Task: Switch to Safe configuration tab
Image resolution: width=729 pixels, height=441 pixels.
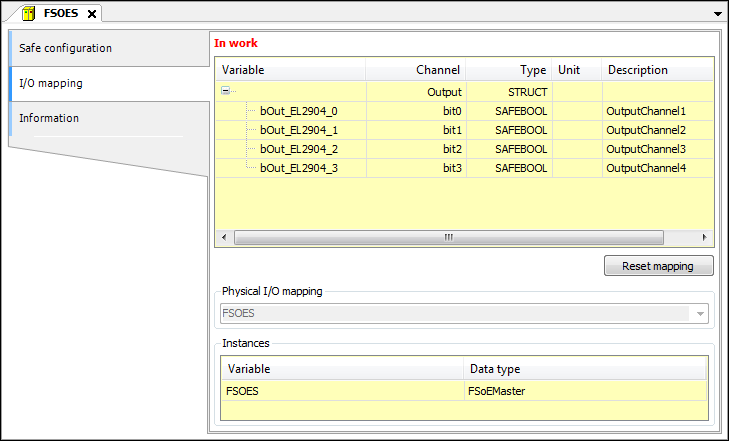Action: [x=65, y=48]
